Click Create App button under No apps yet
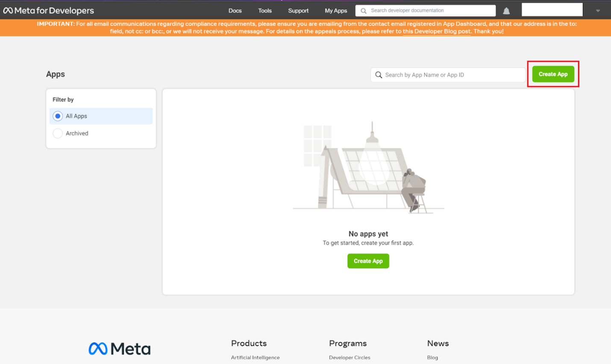The height and width of the screenshot is (364, 611). (368, 261)
